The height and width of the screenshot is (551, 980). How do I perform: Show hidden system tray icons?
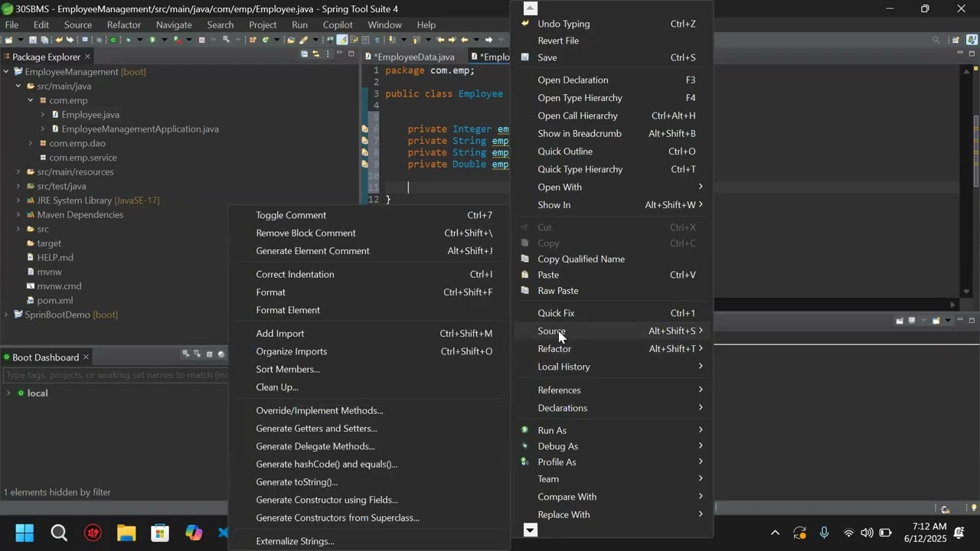coord(775,533)
